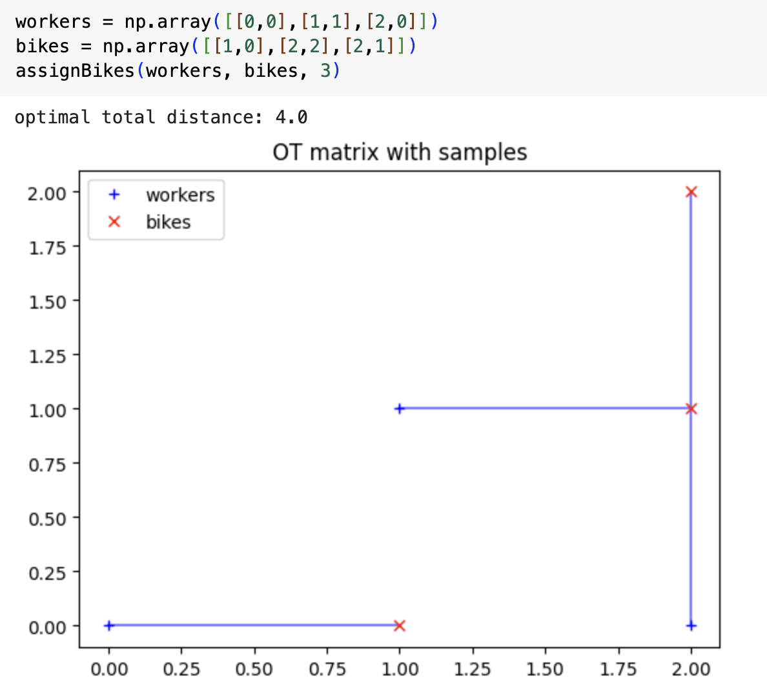Image resolution: width=767 pixels, height=700 pixels.
Task: Toggle the workers entry in the legend
Action: pos(181,195)
